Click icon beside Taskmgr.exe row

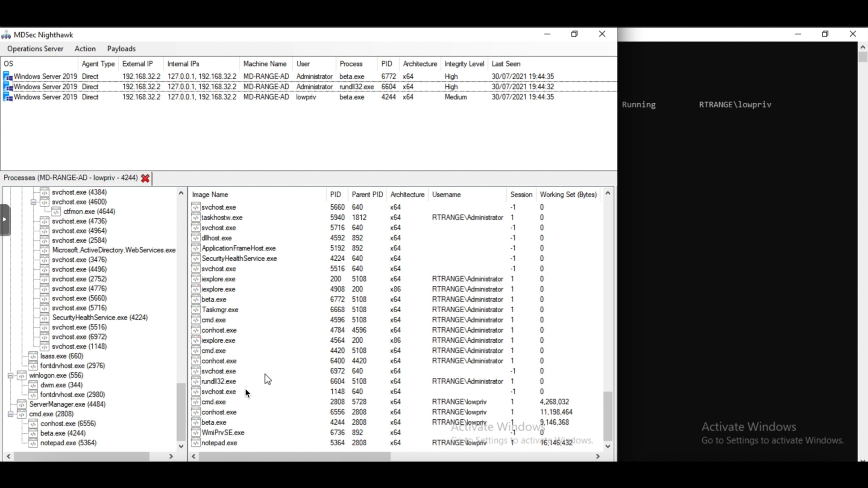click(196, 310)
